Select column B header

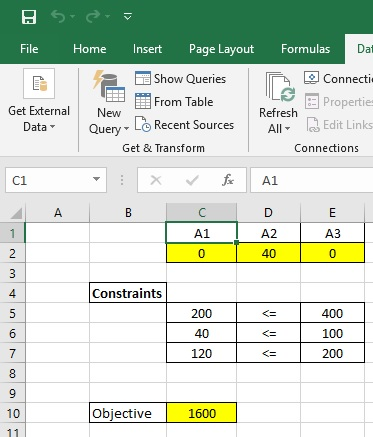coord(128,212)
